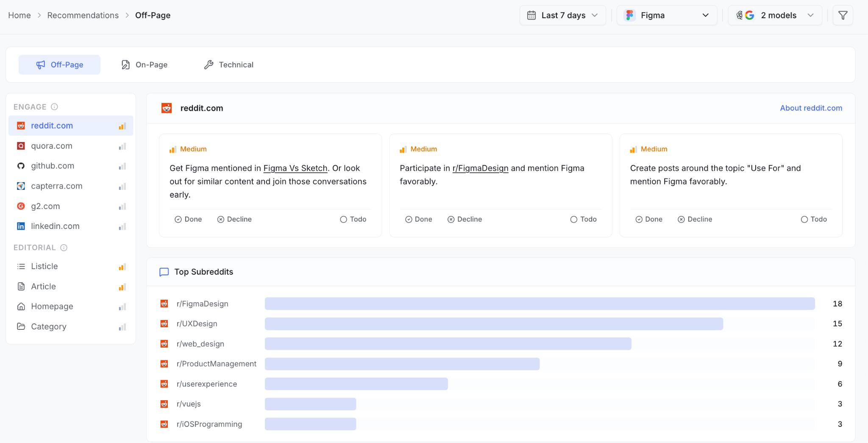Go to Recommendations in the breadcrumb
The width and height of the screenshot is (868, 443).
[83, 15]
